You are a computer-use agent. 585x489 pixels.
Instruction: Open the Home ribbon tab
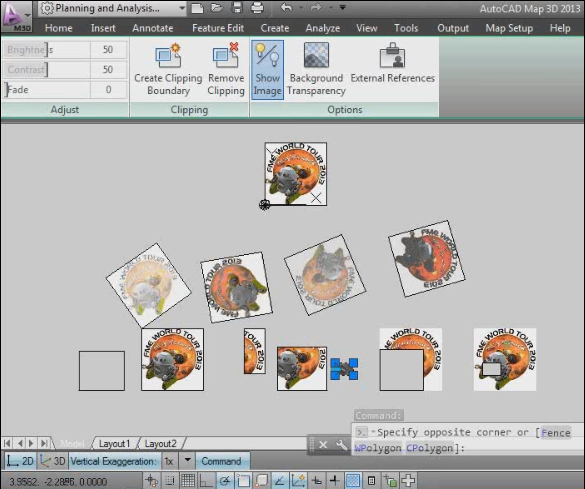59,28
